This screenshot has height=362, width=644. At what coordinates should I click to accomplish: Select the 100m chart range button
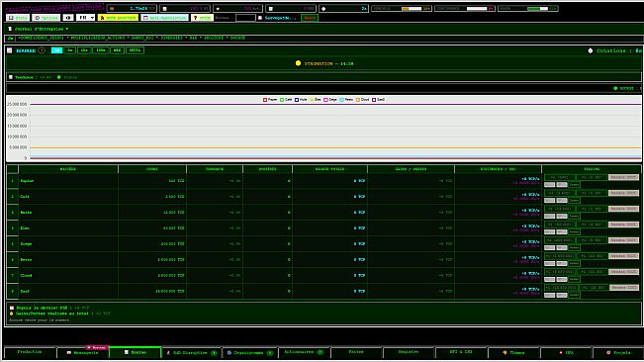point(101,50)
